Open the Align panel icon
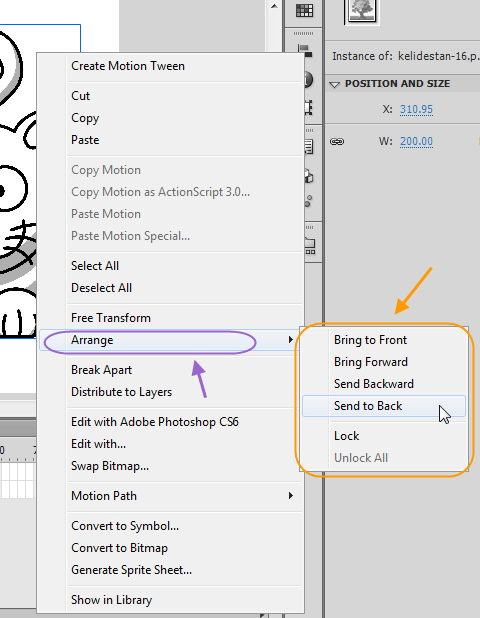This screenshot has height=618, width=480. (305, 50)
